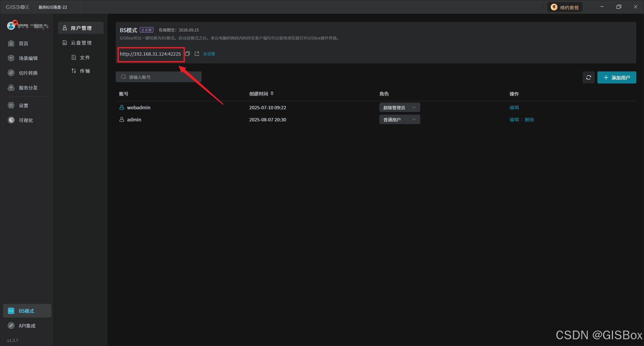Click the 添加用户 add user button
This screenshot has width=644, height=346.
(617, 78)
